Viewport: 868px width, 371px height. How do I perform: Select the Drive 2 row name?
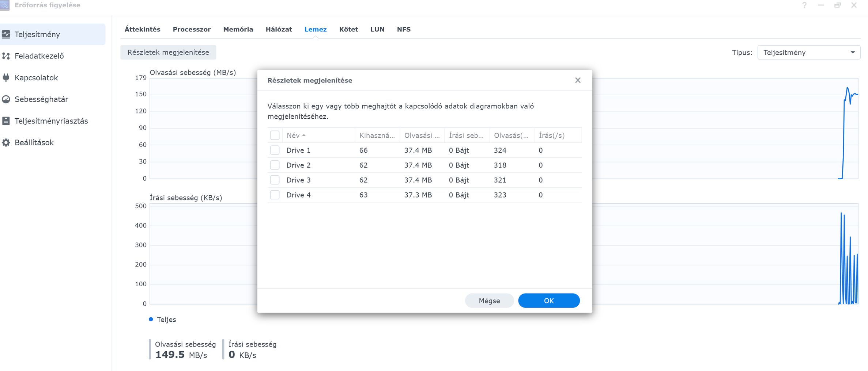point(298,165)
